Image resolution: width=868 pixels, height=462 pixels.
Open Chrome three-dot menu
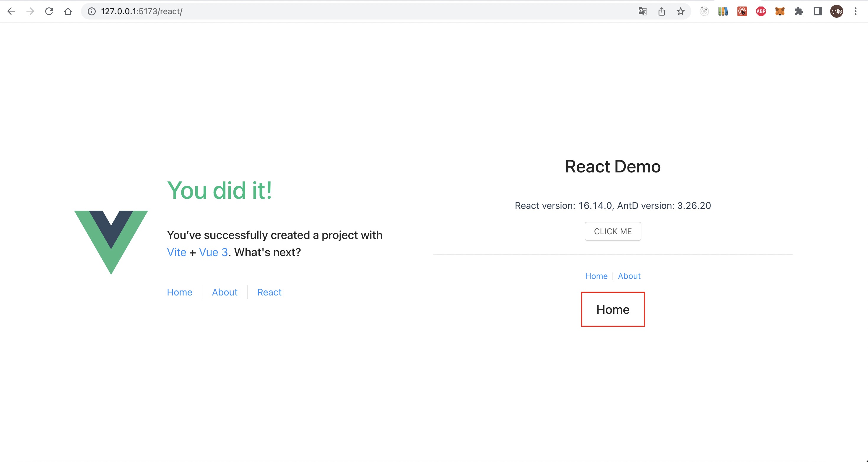[x=855, y=12]
